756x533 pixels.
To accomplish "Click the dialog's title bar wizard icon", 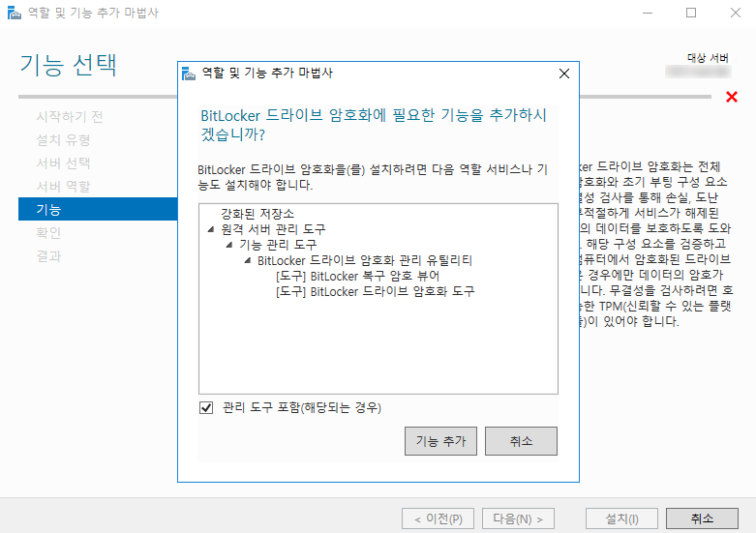I will pyautogui.click(x=189, y=74).
